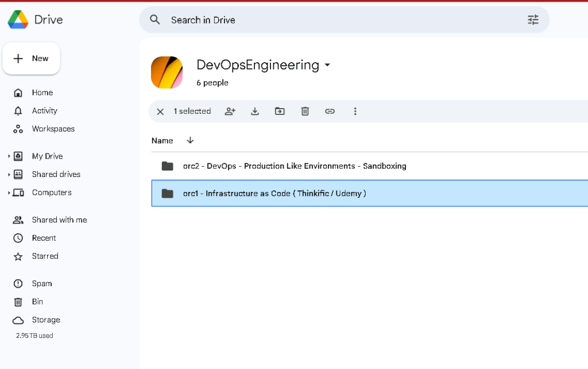Open Starred items
Screen dimensions: 588x369
point(45,256)
